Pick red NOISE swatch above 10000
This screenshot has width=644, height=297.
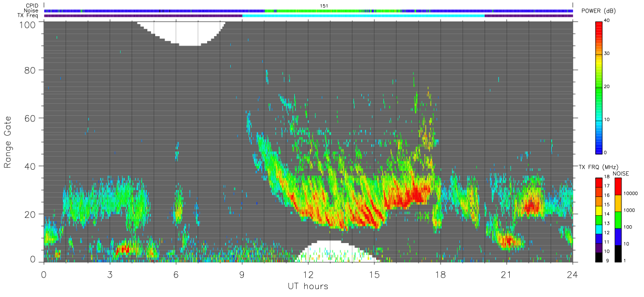[617, 186]
